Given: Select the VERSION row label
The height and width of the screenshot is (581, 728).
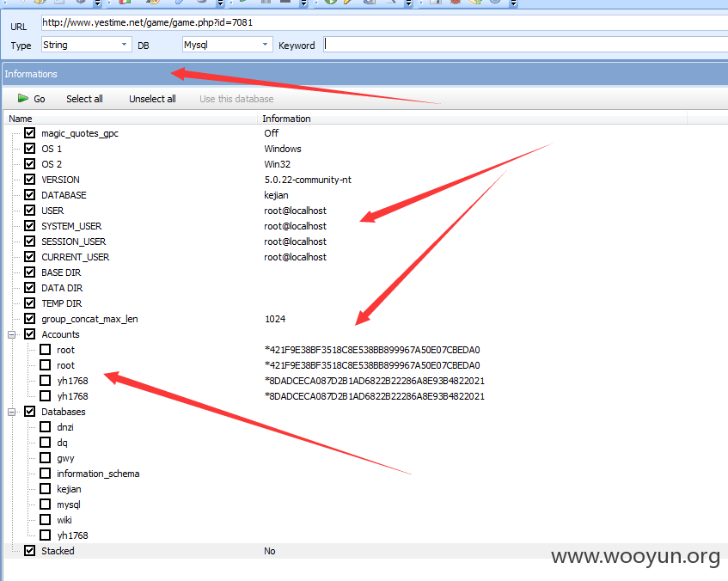Looking at the screenshot, I should pos(60,180).
